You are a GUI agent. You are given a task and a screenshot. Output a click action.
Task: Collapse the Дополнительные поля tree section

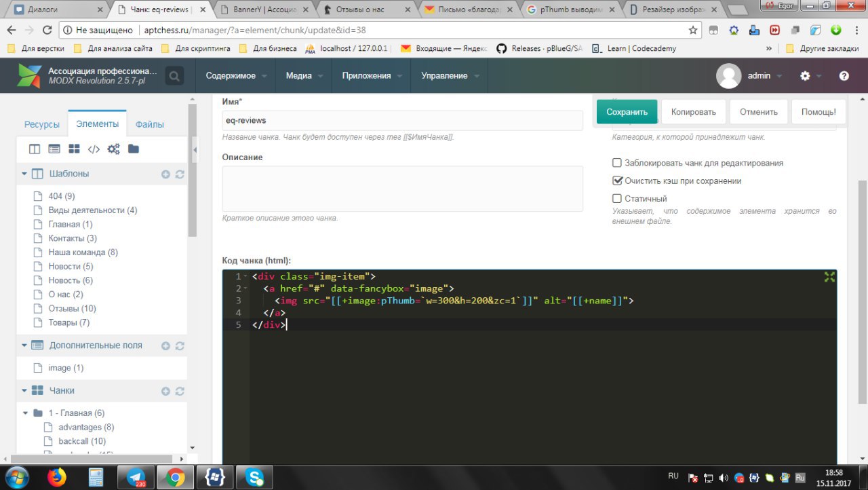pyautogui.click(x=24, y=345)
